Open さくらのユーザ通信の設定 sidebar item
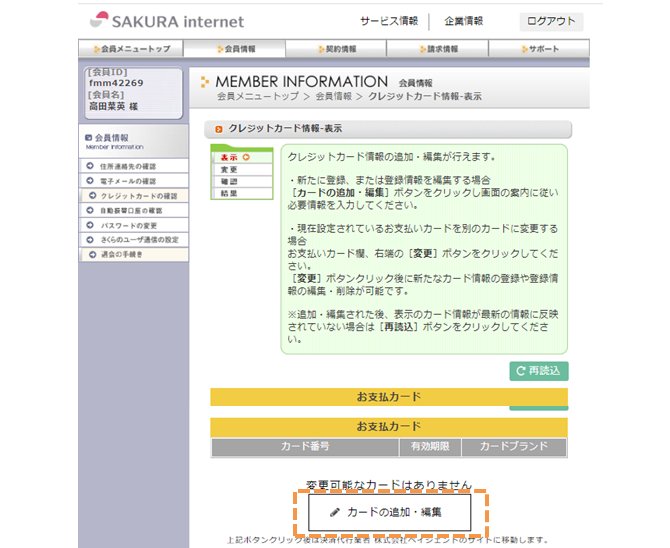 [x=134, y=239]
